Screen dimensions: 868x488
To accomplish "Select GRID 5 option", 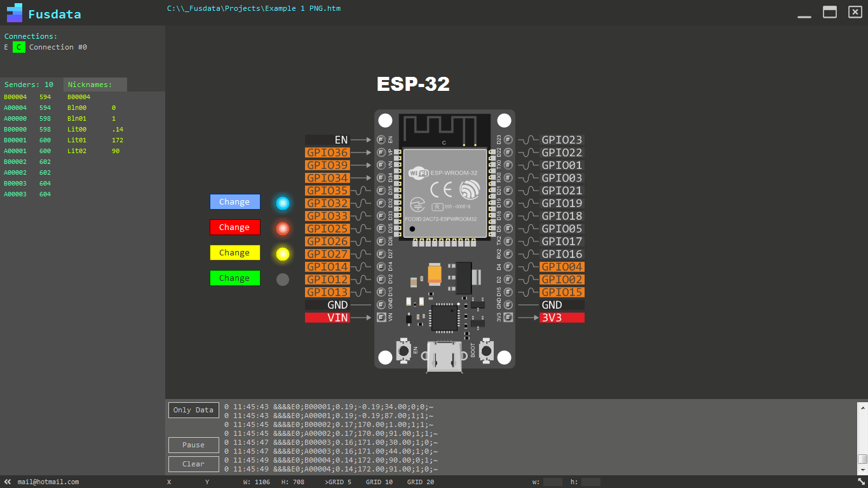I will tap(338, 482).
